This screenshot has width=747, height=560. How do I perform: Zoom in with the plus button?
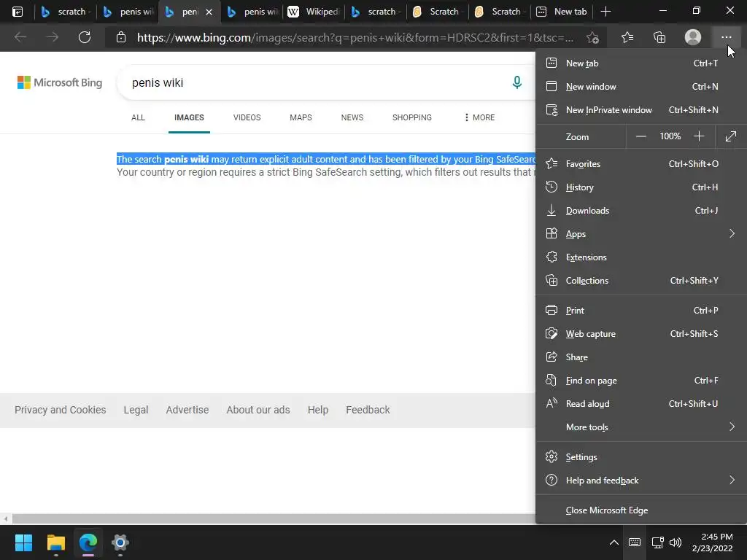pos(699,136)
